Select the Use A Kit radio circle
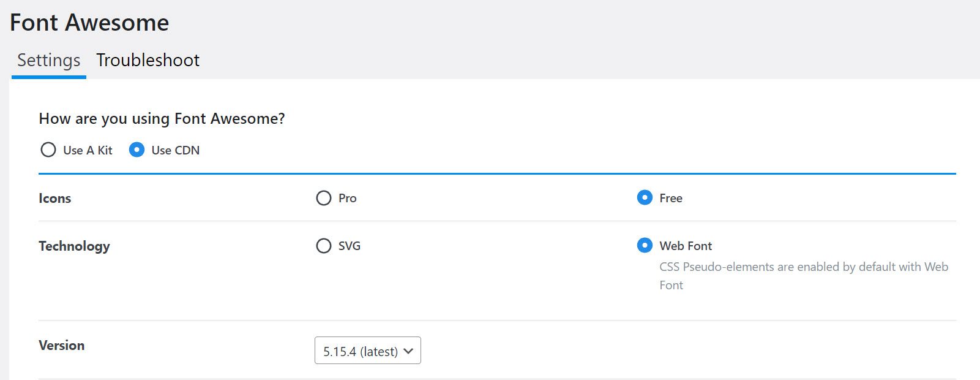 click(x=48, y=150)
